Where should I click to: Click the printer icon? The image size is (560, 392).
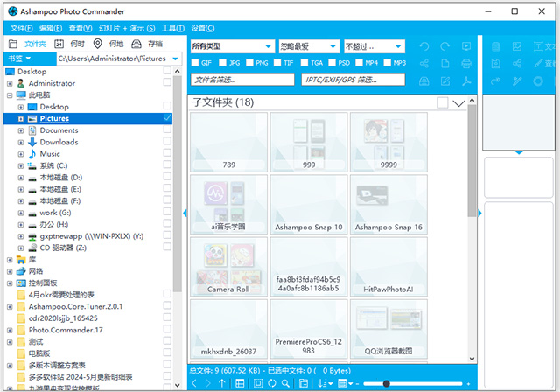pyautogui.click(x=466, y=64)
